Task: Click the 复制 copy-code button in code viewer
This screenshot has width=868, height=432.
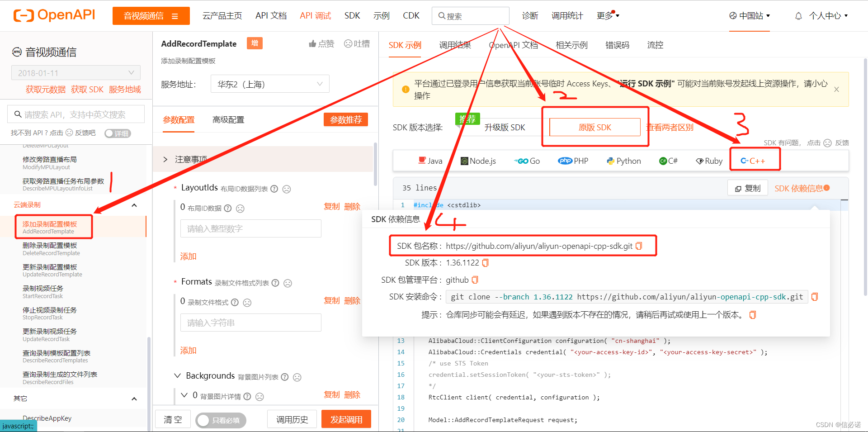Action: coord(747,188)
